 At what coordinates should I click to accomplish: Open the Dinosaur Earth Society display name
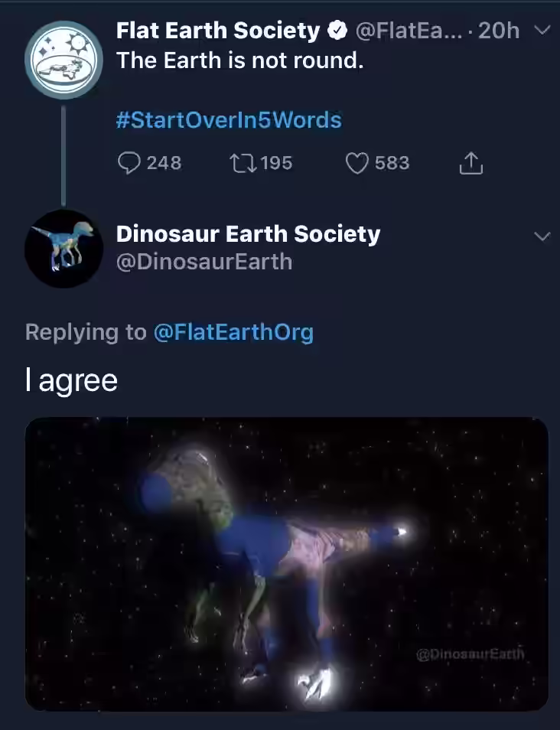coord(248,233)
